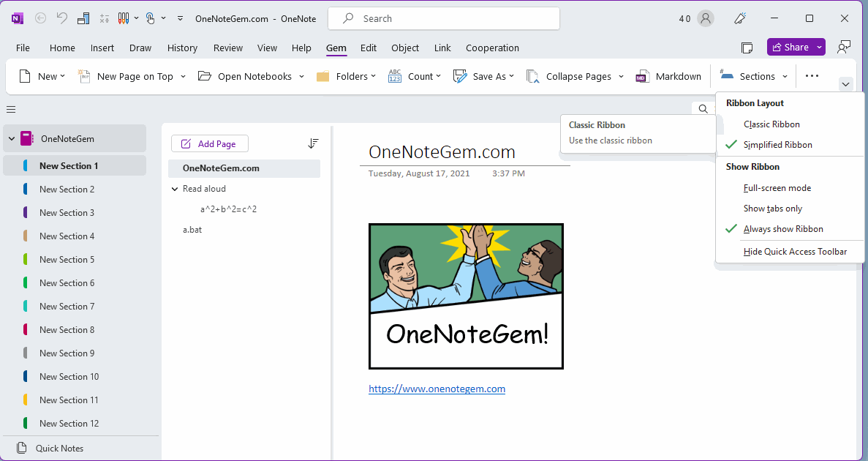Image resolution: width=868 pixels, height=461 pixels.
Task: Click the Add Page button
Action: (210, 143)
